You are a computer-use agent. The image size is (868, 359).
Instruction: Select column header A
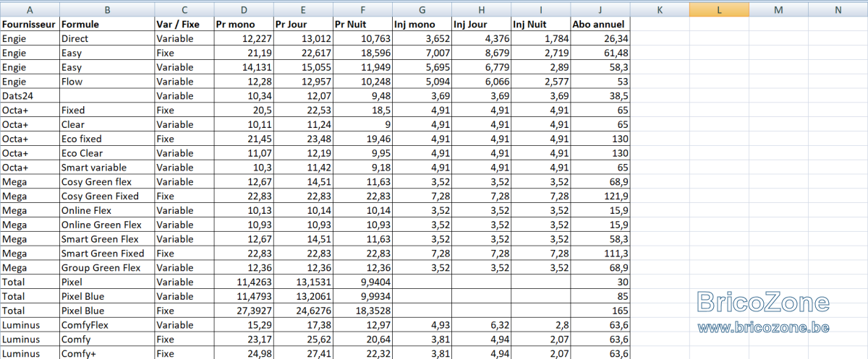30,9
